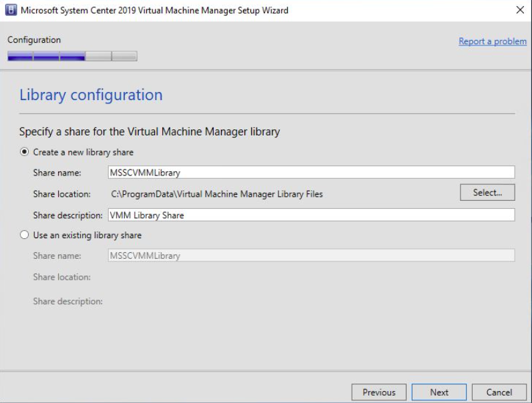Click the third Configuration progress segment
The width and height of the screenshot is (532, 403).
point(72,56)
